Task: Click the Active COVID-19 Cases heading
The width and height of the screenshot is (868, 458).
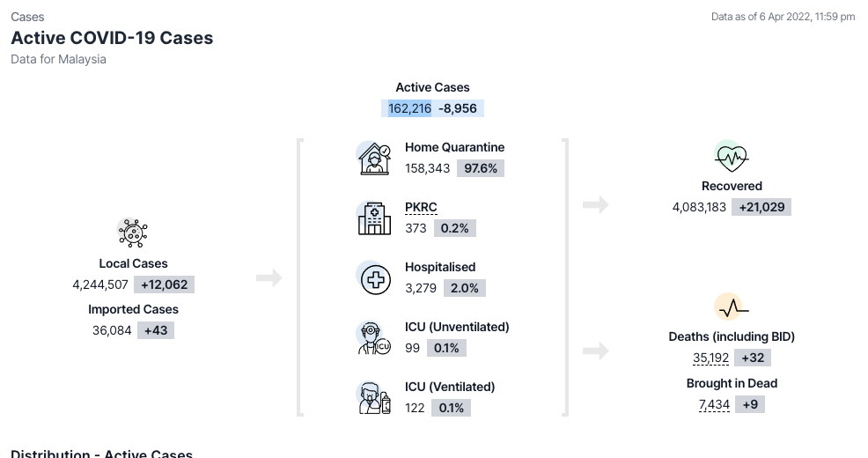Action: (112, 38)
